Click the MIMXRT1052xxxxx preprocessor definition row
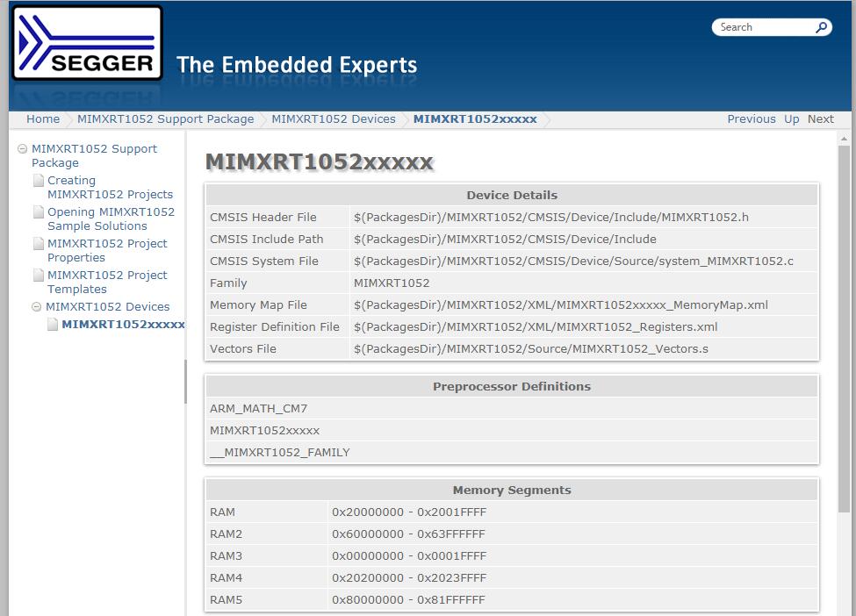Image resolution: width=856 pixels, height=616 pixels. 512,431
